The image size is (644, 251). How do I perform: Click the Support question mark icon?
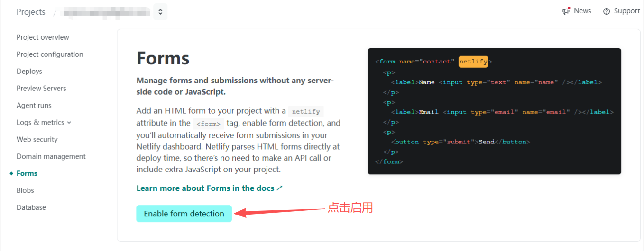point(607,11)
